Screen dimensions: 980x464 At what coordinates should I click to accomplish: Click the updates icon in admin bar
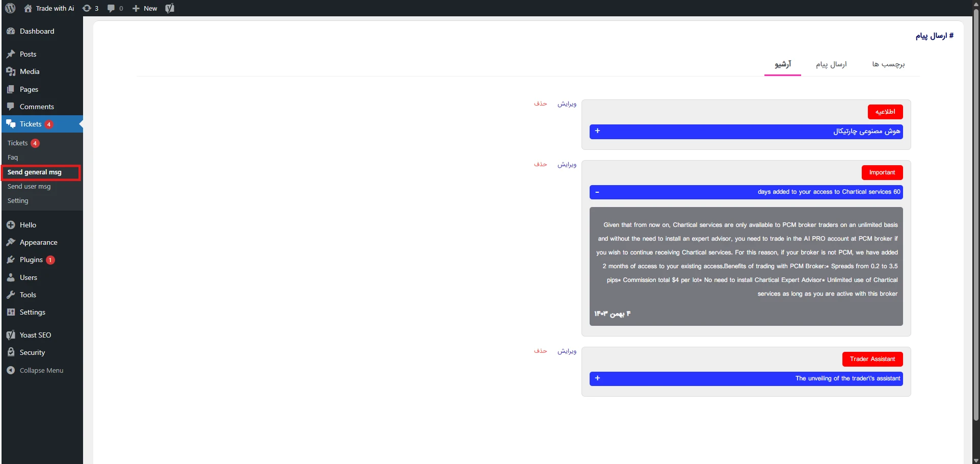pos(90,8)
